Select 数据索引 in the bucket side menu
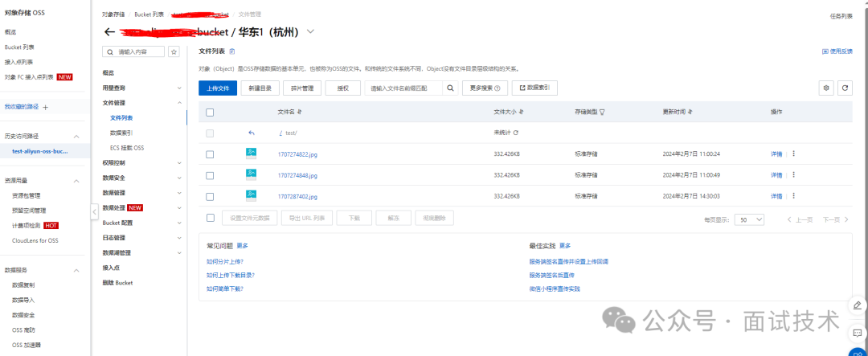 pyautogui.click(x=121, y=133)
